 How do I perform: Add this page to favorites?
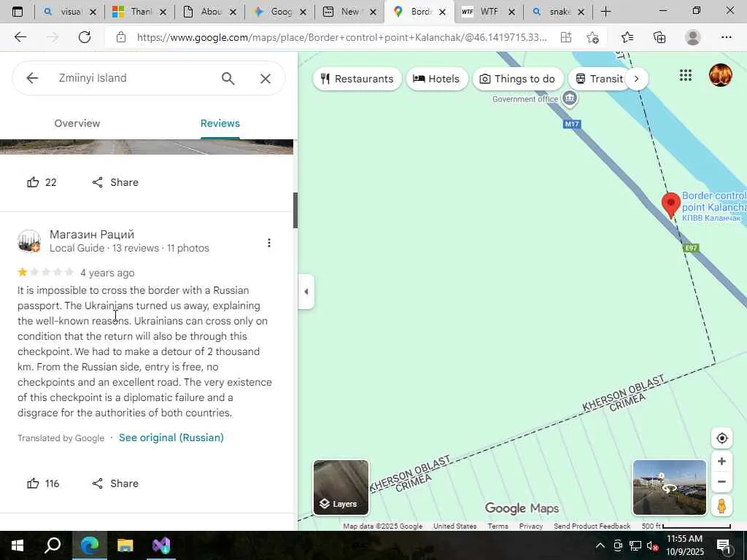[x=592, y=37]
